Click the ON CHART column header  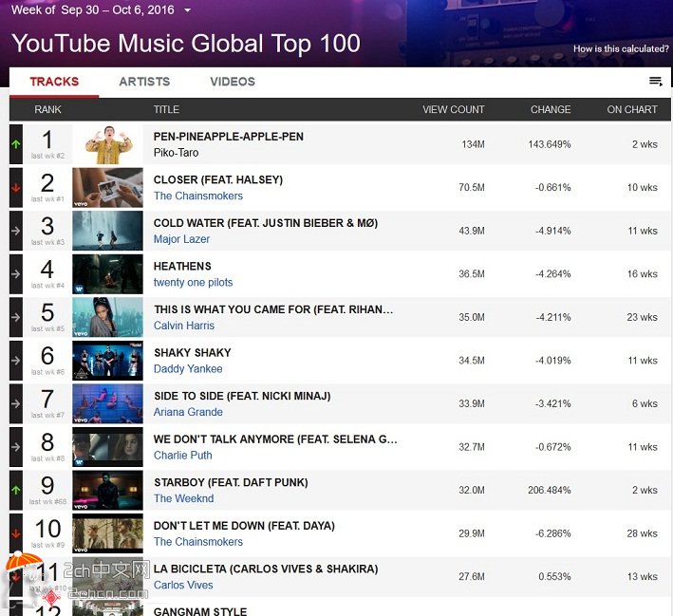click(632, 109)
